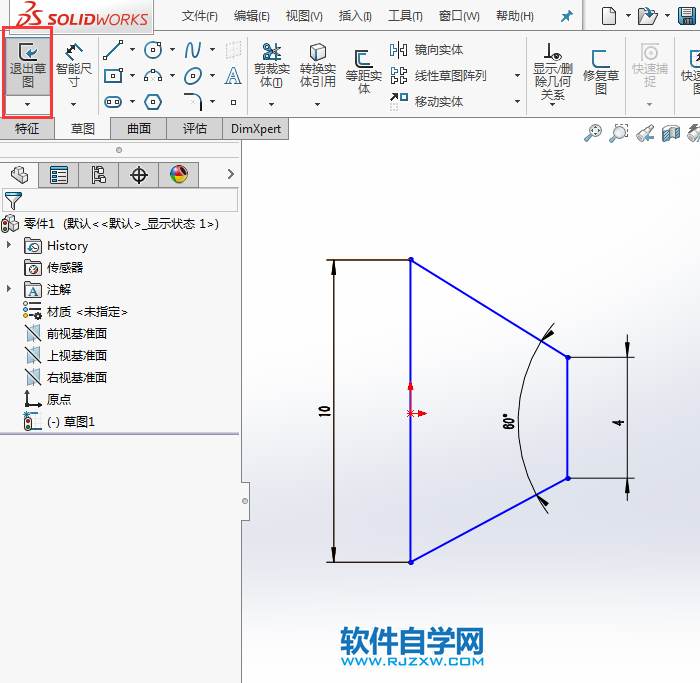Click Linear Sketch Pattern (线性草图阵列)
This screenshot has width=700, height=683.
[438, 75]
